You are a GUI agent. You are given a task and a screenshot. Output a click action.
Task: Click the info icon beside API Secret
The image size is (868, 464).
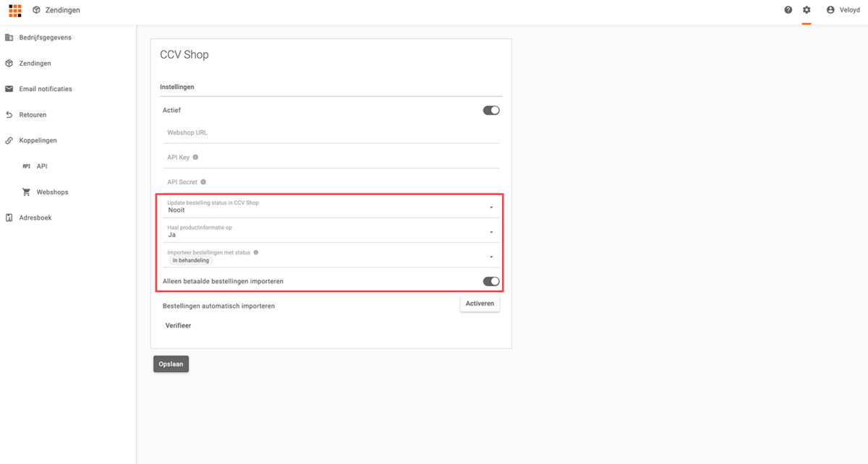(203, 182)
